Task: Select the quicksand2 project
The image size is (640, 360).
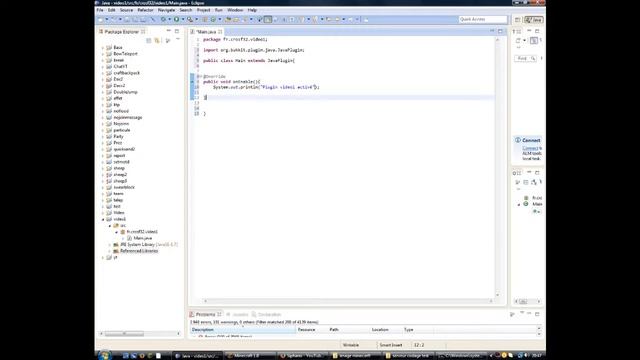Action: pyautogui.click(x=124, y=149)
